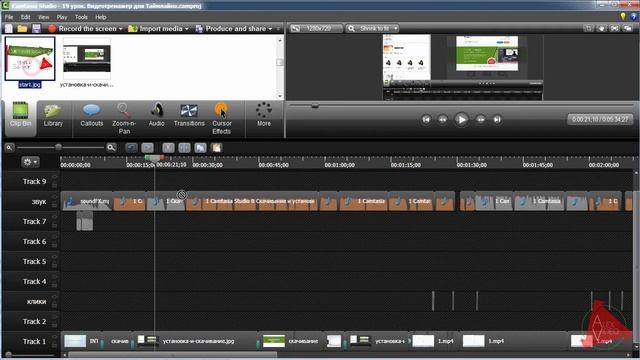Select the Track 9 header
This screenshot has width=640, height=360.
click(31, 181)
